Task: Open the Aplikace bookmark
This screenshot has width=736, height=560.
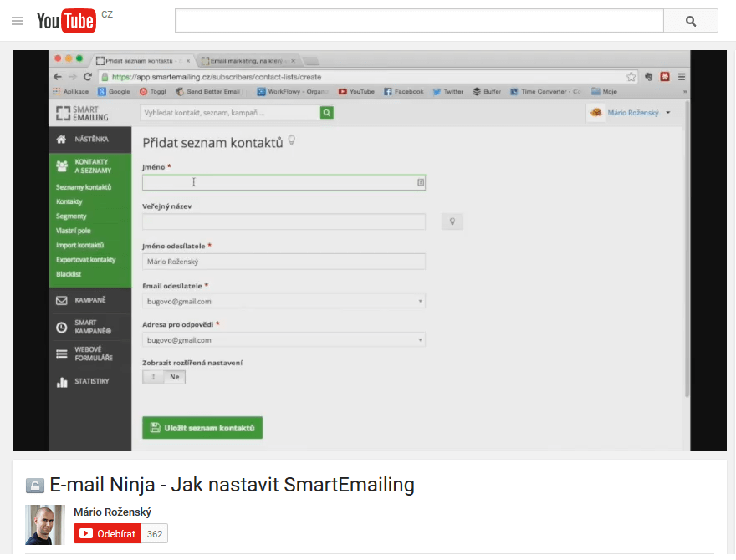Action: (x=71, y=91)
